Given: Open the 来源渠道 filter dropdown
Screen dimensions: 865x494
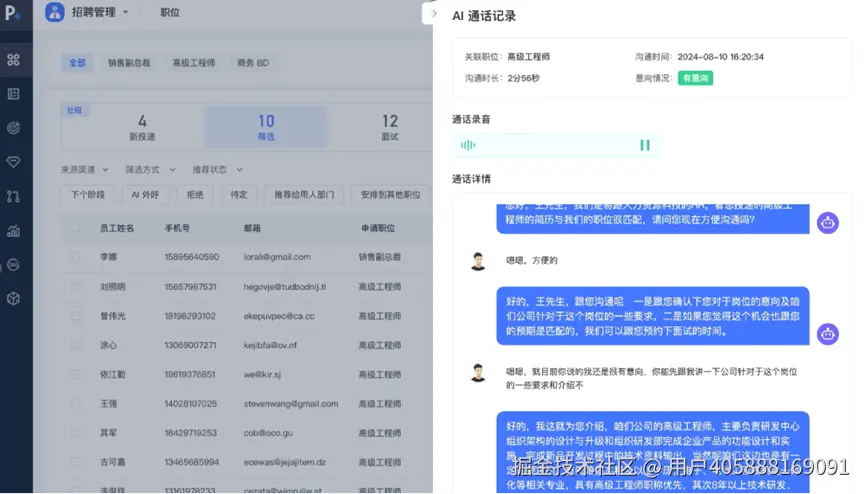Looking at the screenshot, I should pyautogui.click(x=84, y=169).
